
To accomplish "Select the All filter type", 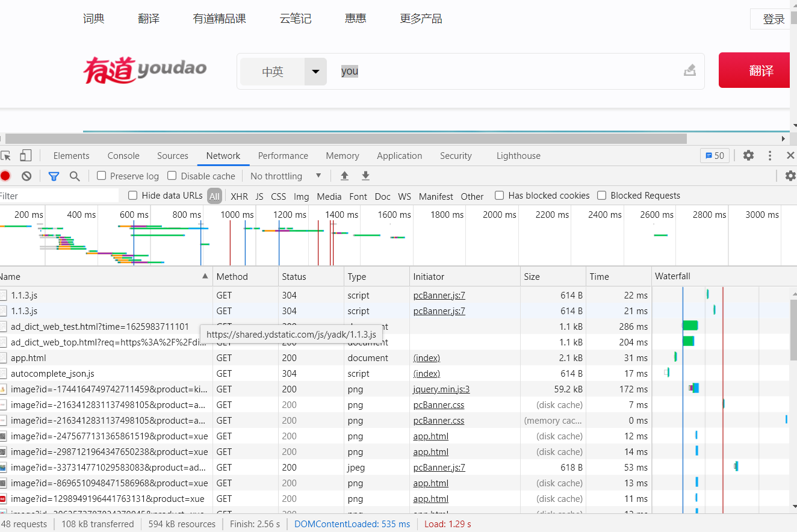I will click(214, 196).
